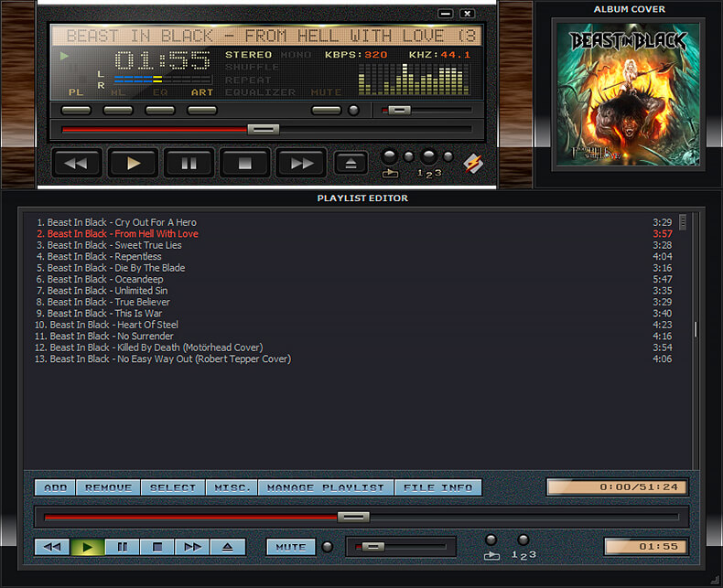Click the Beast In Black album cover

[629, 94]
